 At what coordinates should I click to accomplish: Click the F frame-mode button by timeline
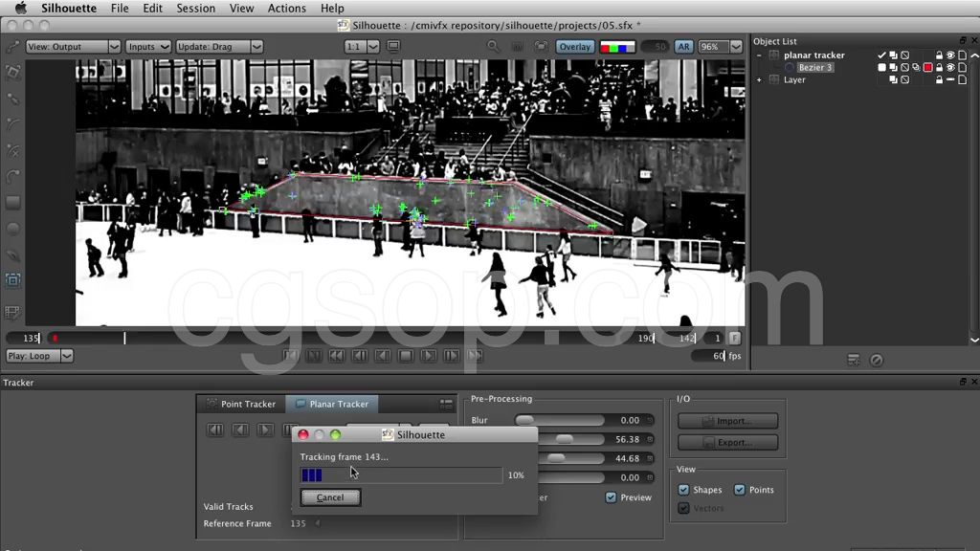[x=734, y=338]
